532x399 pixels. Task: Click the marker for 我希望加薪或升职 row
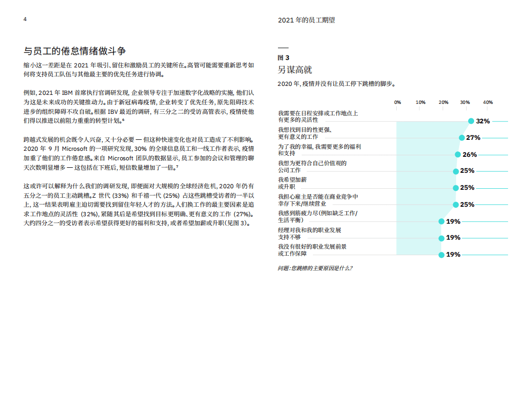455,188
